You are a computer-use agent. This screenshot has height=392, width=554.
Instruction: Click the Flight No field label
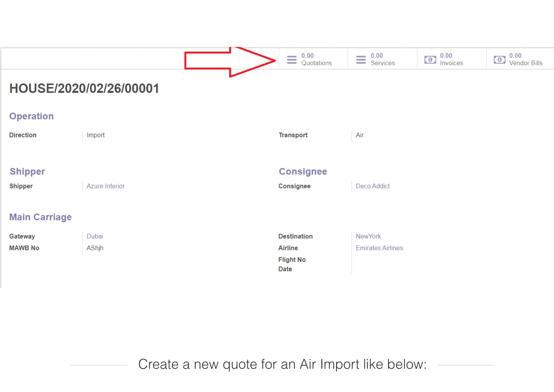(x=292, y=259)
